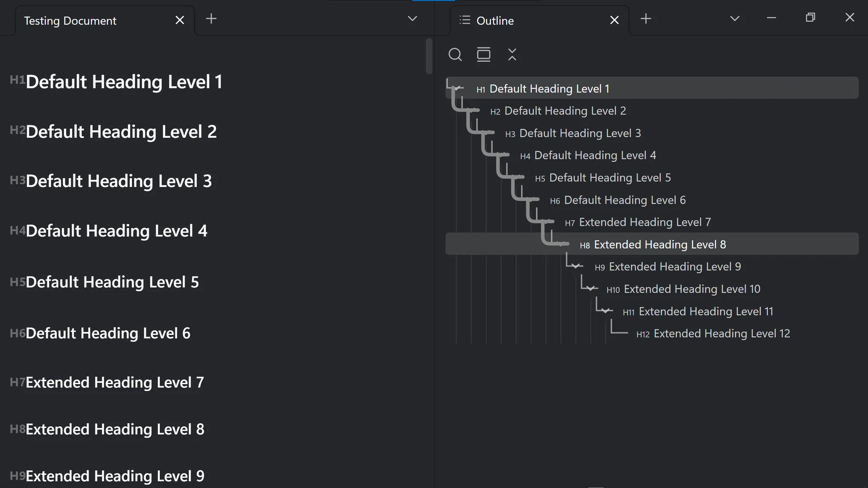
Task: Click the collapse all icon in Outline toolbar
Action: tap(512, 55)
